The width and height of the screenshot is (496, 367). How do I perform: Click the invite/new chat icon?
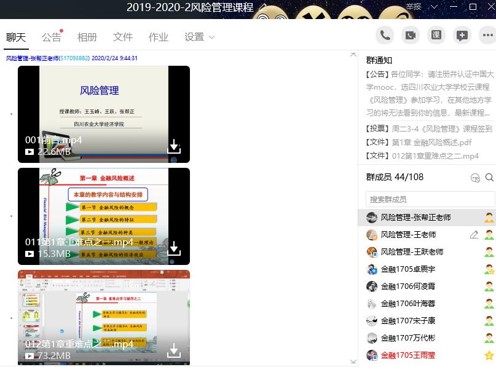click(462, 35)
